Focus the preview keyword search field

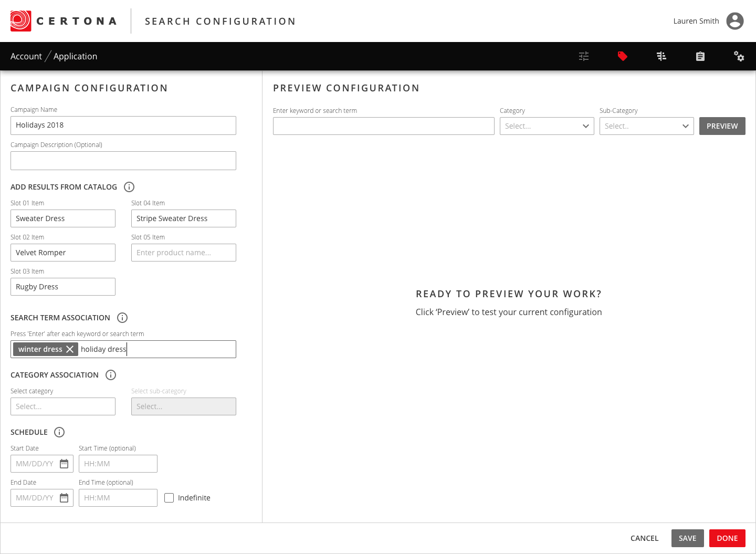coord(384,126)
